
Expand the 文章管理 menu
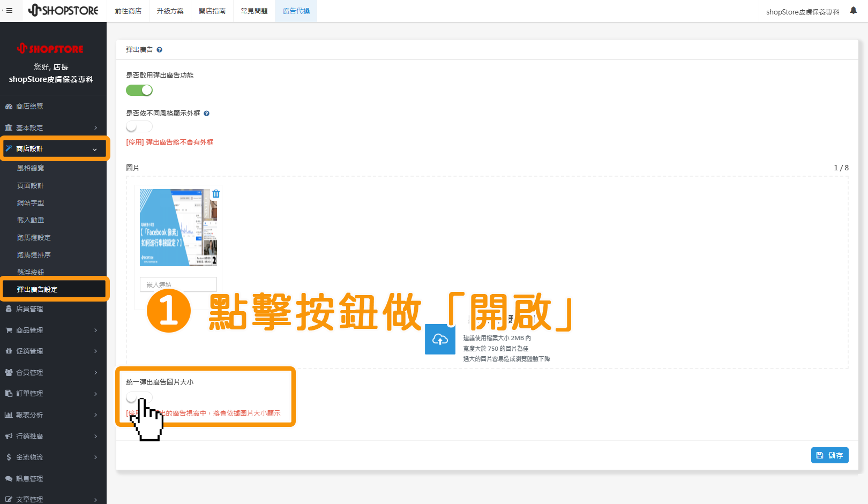(53, 499)
